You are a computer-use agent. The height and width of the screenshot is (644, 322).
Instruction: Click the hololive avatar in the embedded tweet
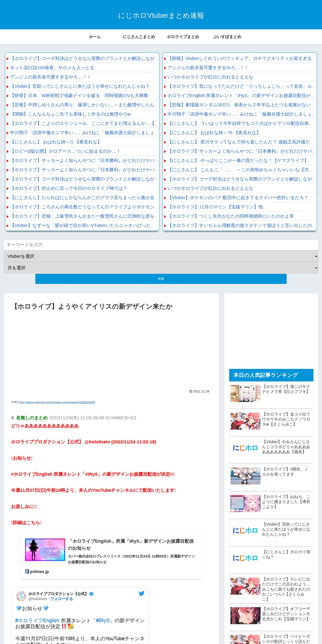21,596
